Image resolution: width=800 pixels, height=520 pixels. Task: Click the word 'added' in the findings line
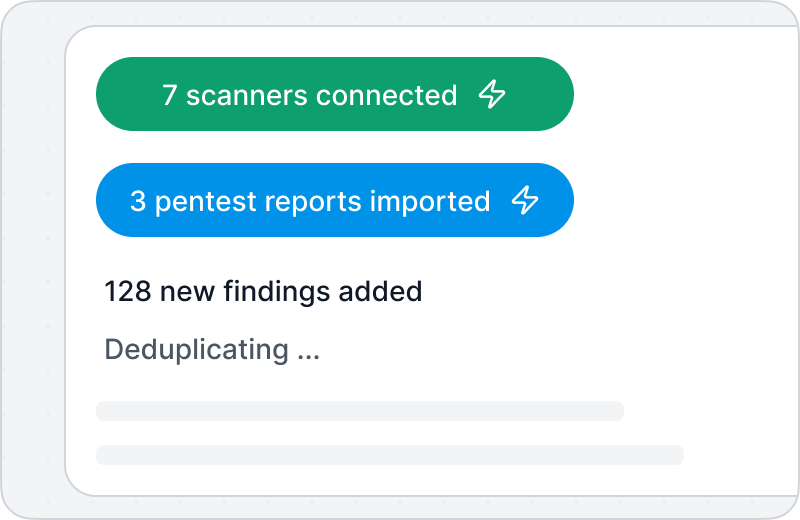381,292
